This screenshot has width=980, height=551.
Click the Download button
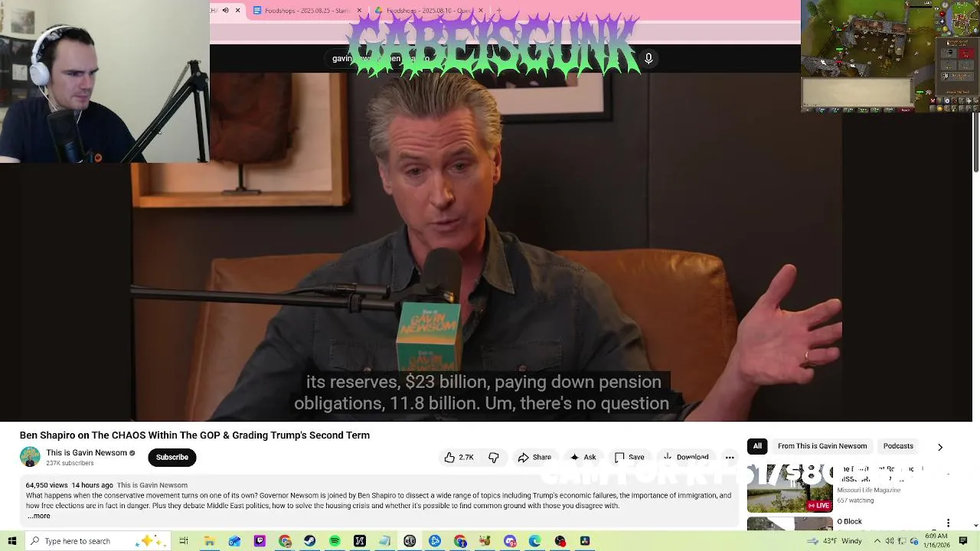pyautogui.click(x=686, y=457)
